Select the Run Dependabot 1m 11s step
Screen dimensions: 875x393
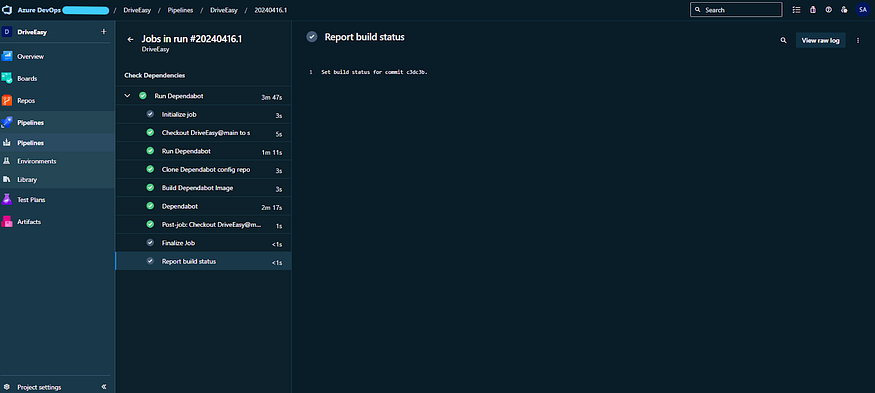203,151
